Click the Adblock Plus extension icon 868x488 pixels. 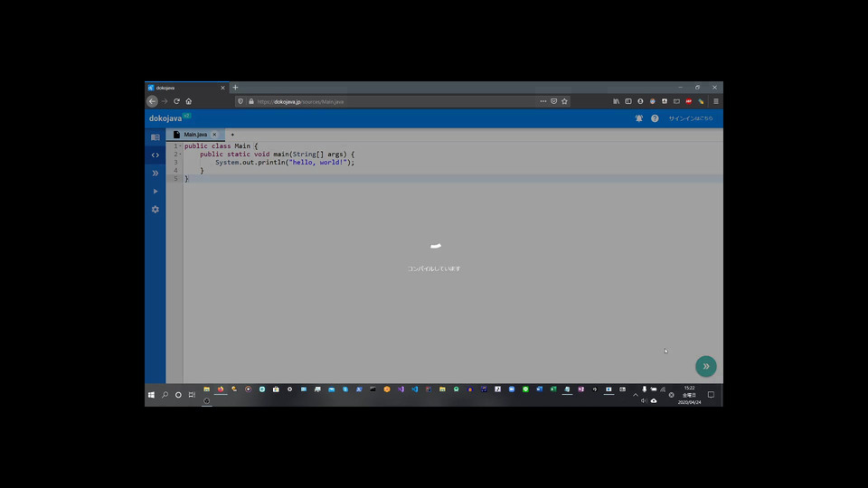(689, 101)
